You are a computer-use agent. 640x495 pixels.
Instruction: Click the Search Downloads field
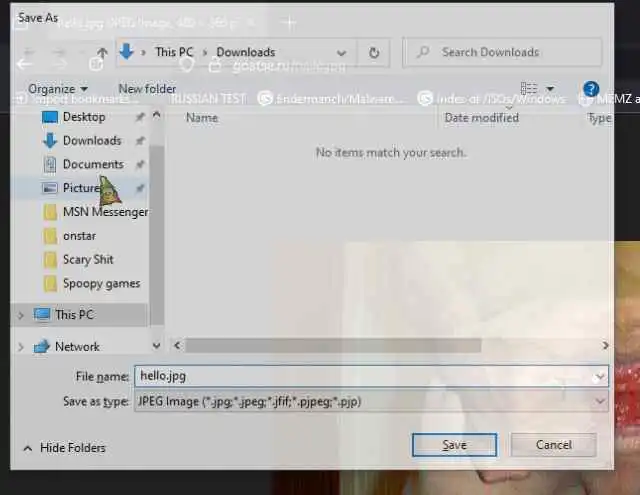tap(502, 52)
